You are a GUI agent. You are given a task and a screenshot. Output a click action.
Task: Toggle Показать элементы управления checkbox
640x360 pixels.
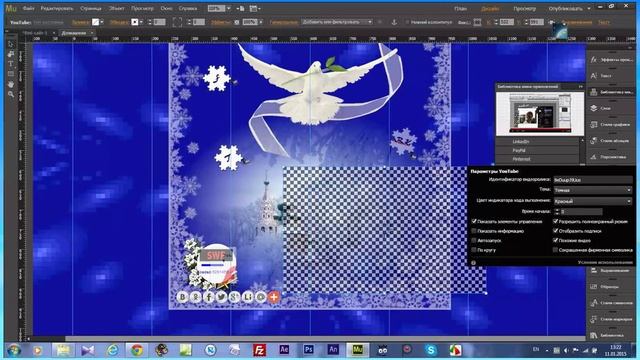click(474, 221)
